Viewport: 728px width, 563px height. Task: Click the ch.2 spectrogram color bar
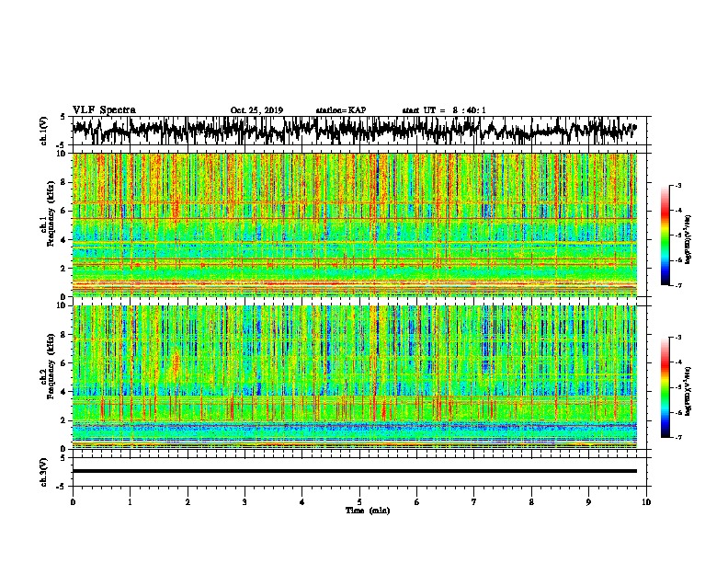coord(665,387)
